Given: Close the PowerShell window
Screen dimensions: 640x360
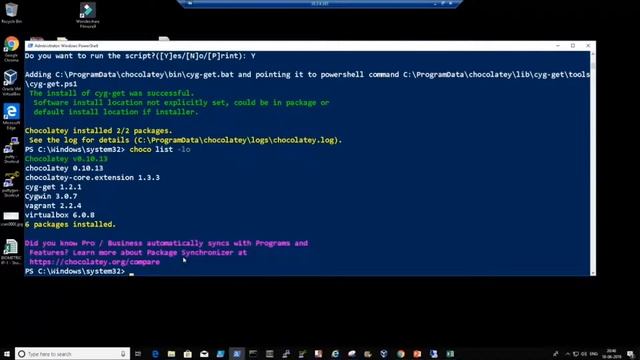Looking at the screenshot, I should [x=588, y=46].
